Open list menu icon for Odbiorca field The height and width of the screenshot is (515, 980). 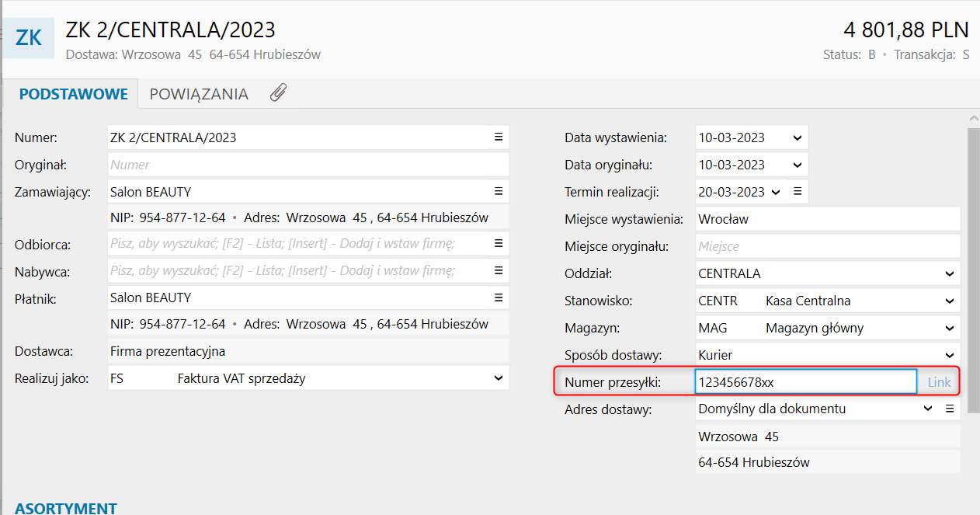pyautogui.click(x=499, y=244)
